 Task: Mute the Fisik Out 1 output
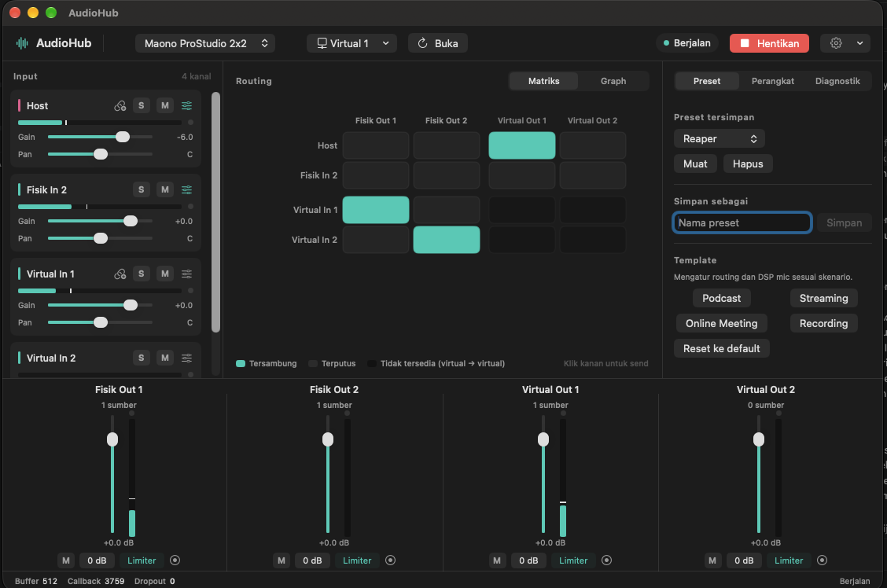[x=66, y=560]
